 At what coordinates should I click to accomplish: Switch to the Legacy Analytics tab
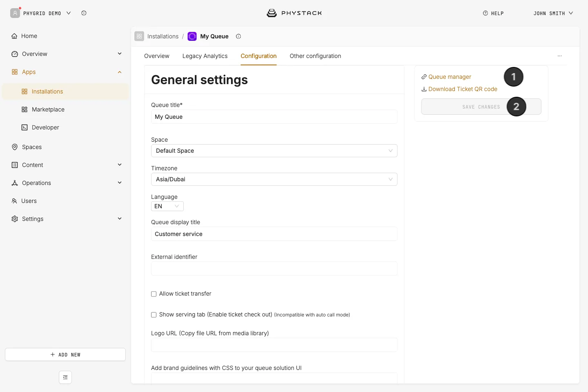[205, 56]
